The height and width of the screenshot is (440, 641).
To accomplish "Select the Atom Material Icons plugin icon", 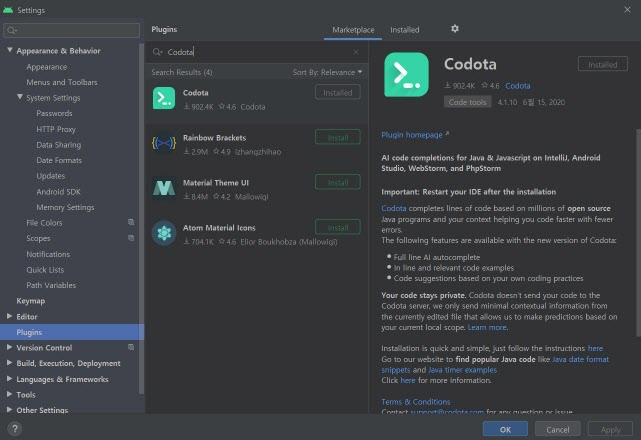I will [164, 233].
